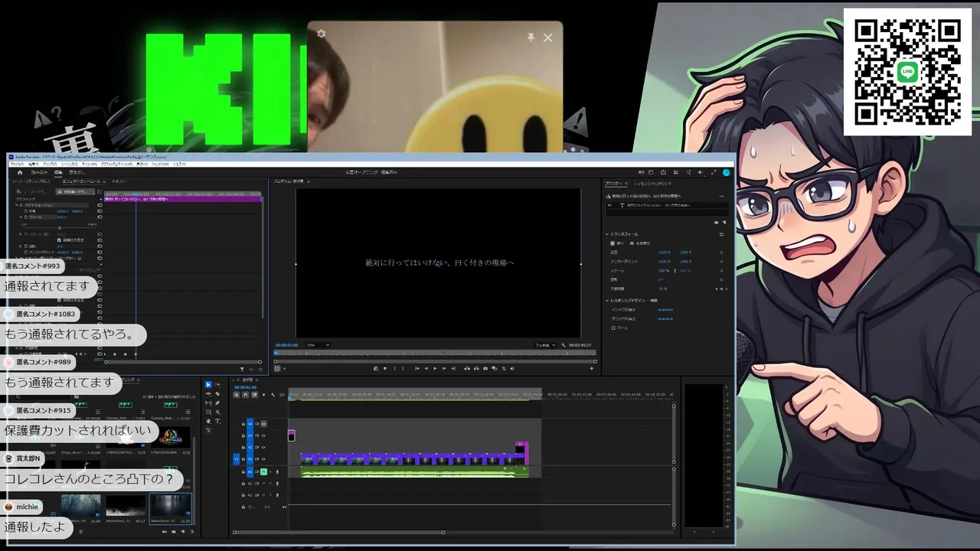980x551 pixels.
Task: Export a frame with the camera icon
Action: click(485, 368)
